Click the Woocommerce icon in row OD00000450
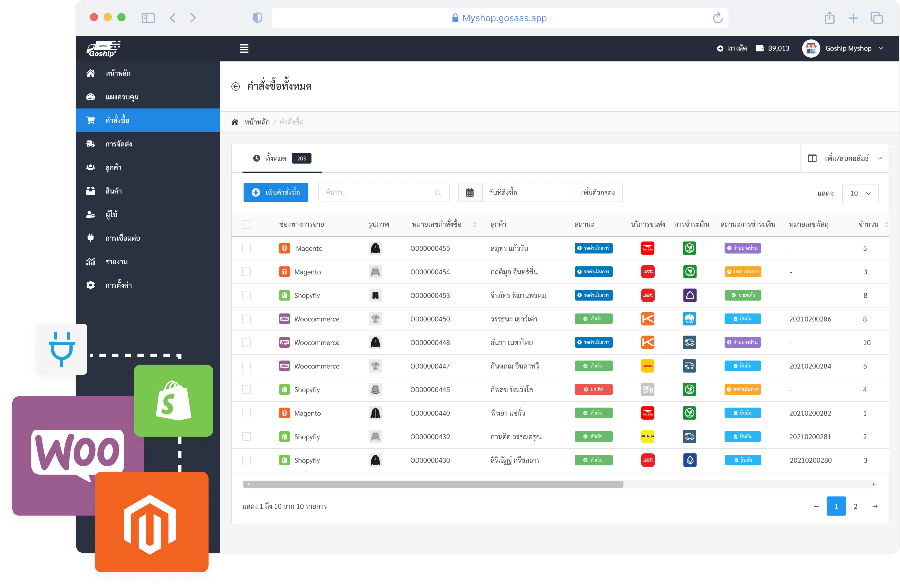This screenshot has height=588, width=900. [x=284, y=319]
